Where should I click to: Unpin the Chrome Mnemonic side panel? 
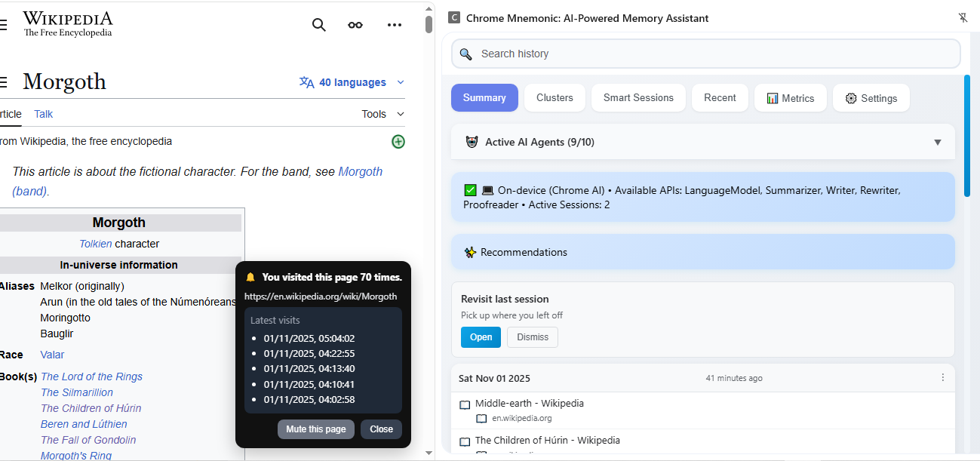pyautogui.click(x=963, y=18)
